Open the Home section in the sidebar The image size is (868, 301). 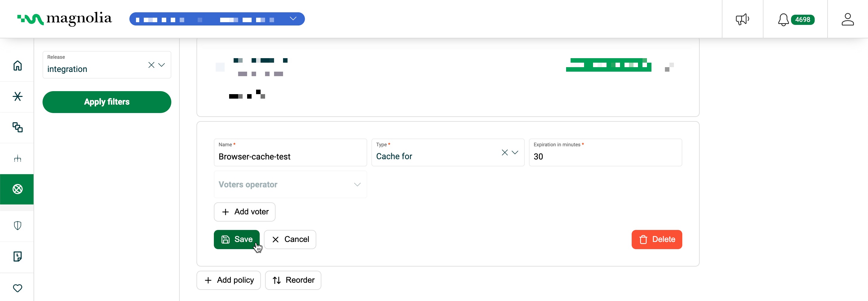17,65
